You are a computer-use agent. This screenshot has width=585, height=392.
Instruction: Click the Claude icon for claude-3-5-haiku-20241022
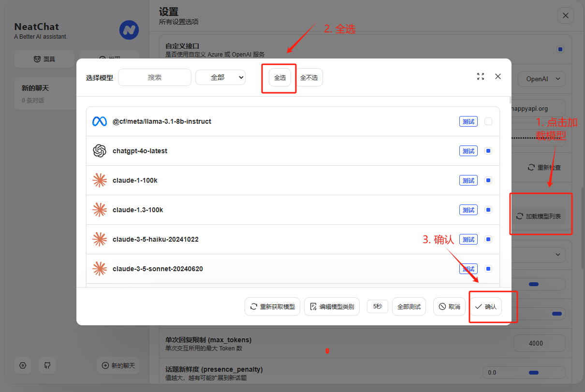100,239
